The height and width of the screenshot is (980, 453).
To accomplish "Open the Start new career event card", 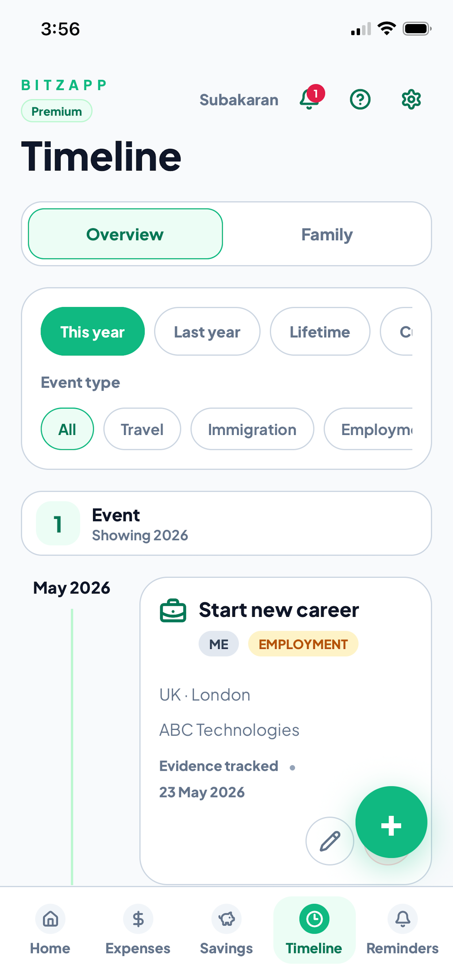I will tap(286, 730).
